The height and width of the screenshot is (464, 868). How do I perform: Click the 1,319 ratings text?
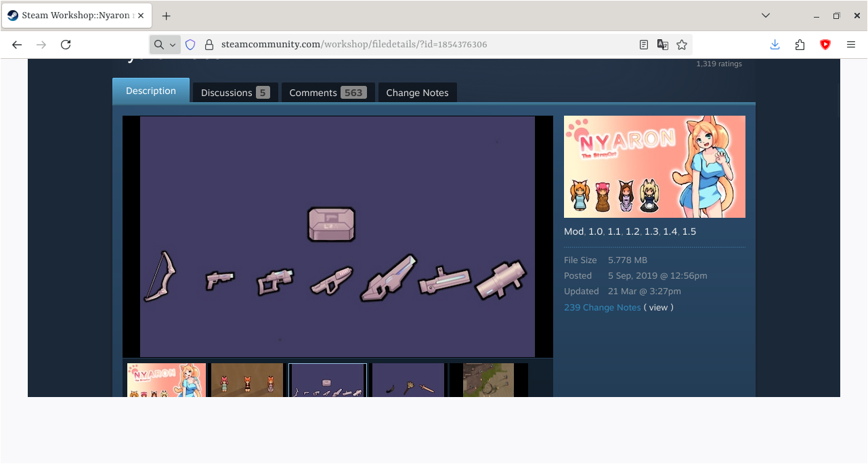pos(719,64)
